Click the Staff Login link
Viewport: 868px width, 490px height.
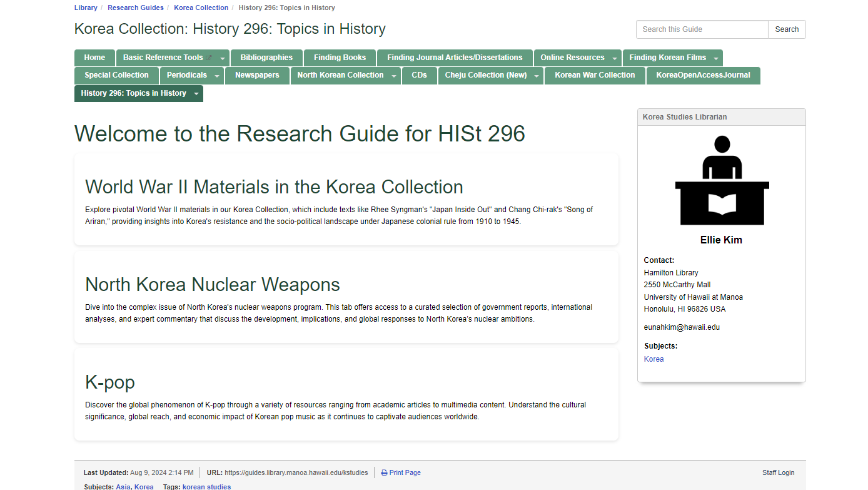coord(778,472)
